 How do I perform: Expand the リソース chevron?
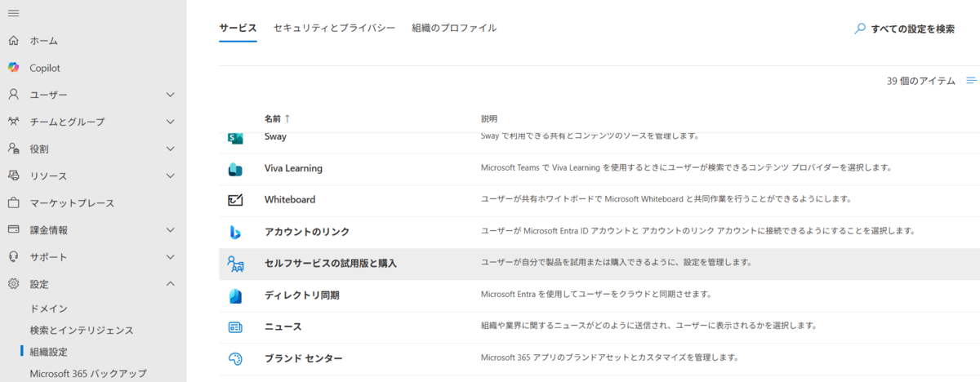tap(170, 175)
